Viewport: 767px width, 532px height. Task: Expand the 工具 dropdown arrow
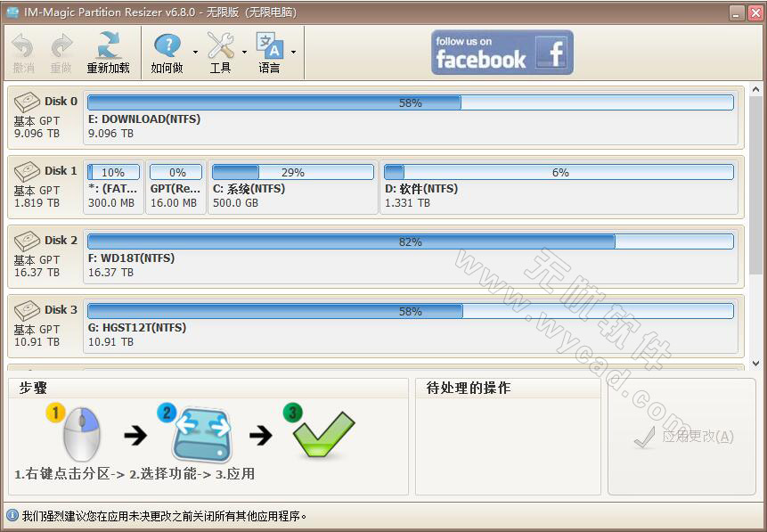click(x=244, y=52)
